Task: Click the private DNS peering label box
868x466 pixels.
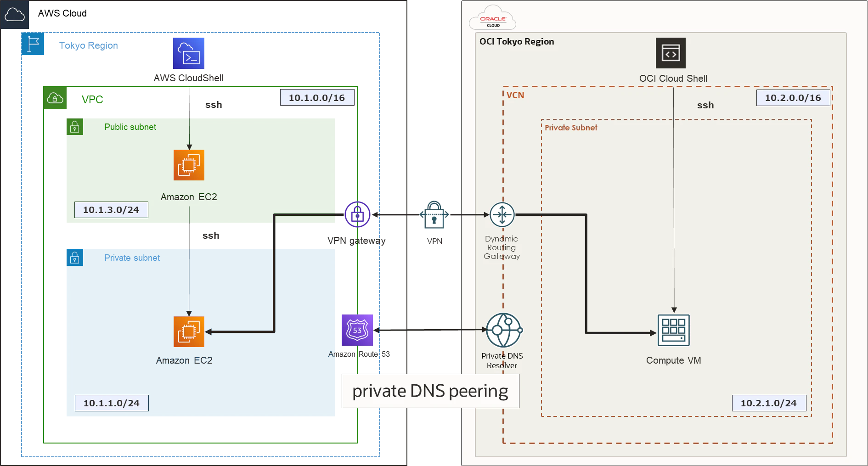Action: (x=430, y=391)
